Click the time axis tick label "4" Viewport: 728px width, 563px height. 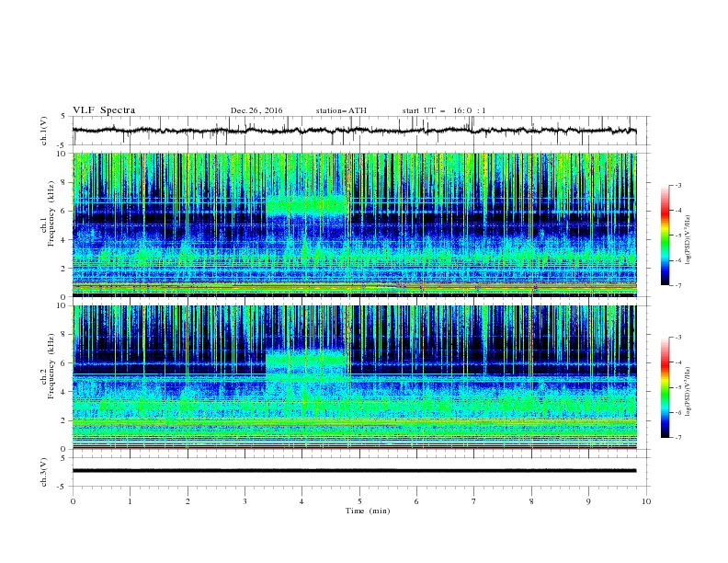(302, 501)
